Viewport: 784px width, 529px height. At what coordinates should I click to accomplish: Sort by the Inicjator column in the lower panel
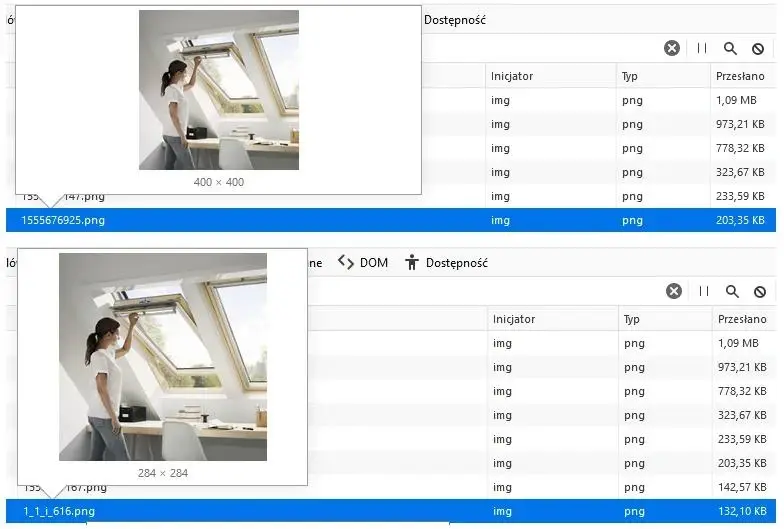552,319
